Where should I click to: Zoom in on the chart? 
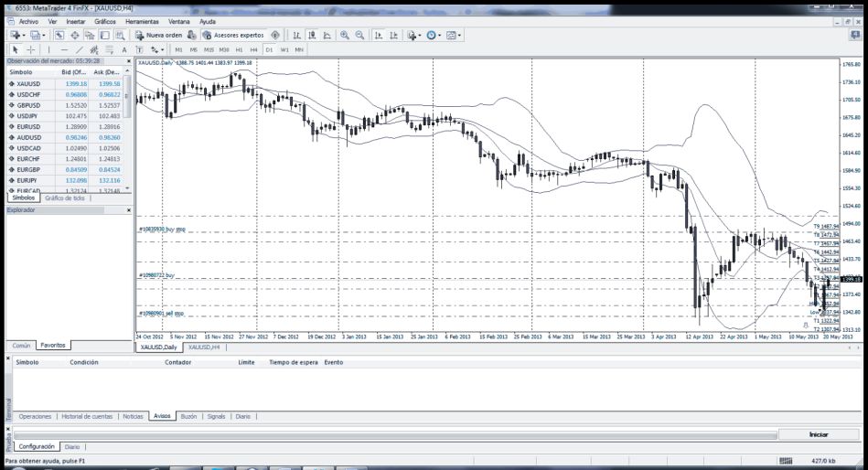[345, 35]
